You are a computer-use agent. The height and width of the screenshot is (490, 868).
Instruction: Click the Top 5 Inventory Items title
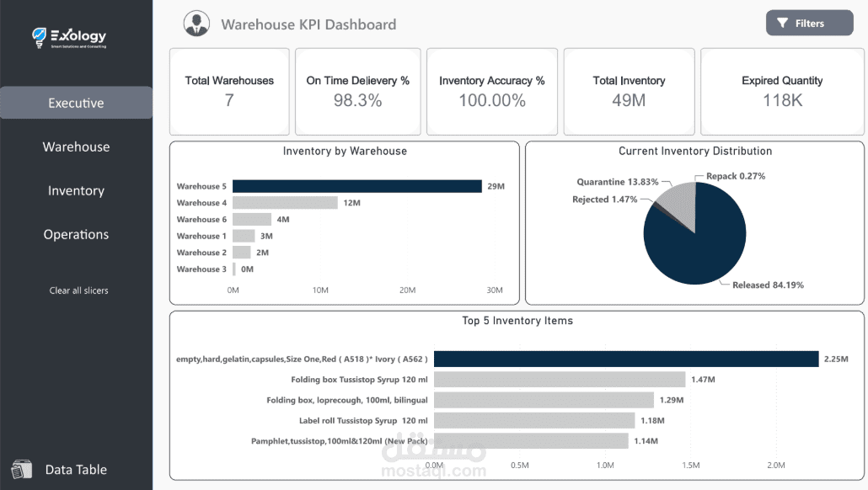pos(517,321)
